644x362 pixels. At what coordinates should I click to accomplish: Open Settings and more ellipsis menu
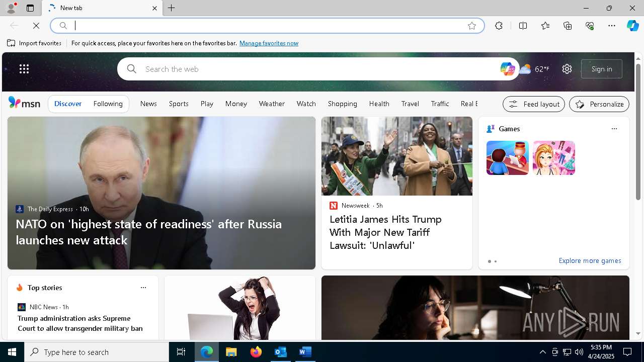612,26
